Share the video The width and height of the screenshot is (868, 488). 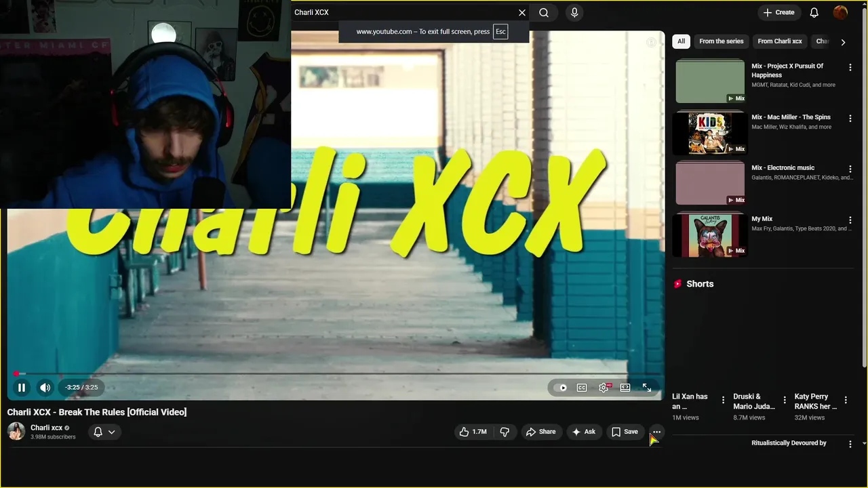click(541, 432)
